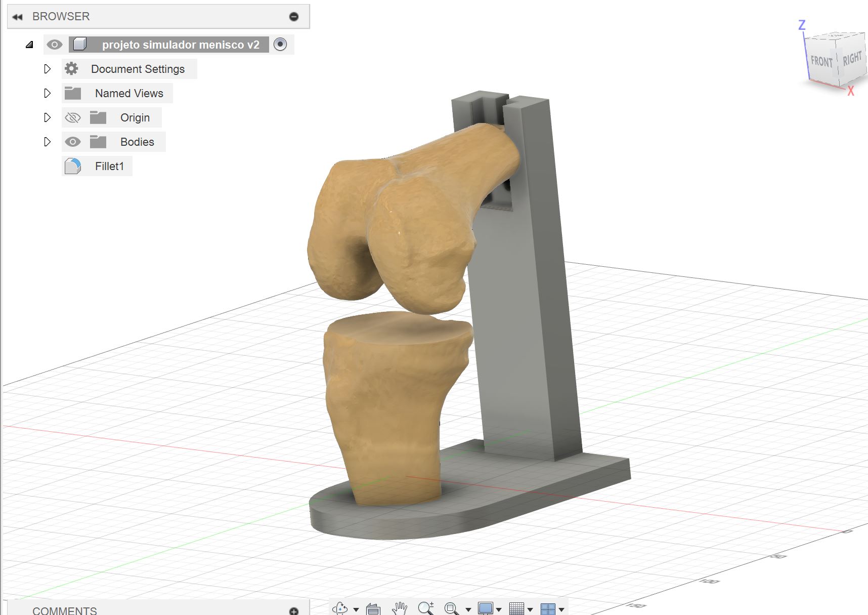Select Origin label in browser tree

pyautogui.click(x=135, y=117)
